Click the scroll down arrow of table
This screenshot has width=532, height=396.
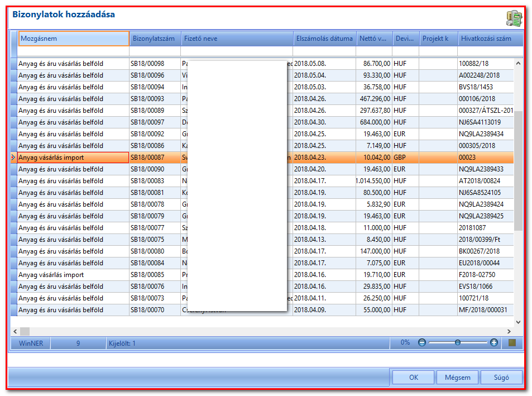tap(518, 322)
